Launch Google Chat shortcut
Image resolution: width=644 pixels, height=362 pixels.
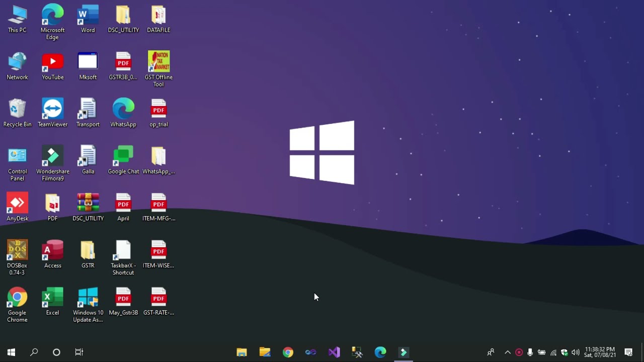(123, 160)
